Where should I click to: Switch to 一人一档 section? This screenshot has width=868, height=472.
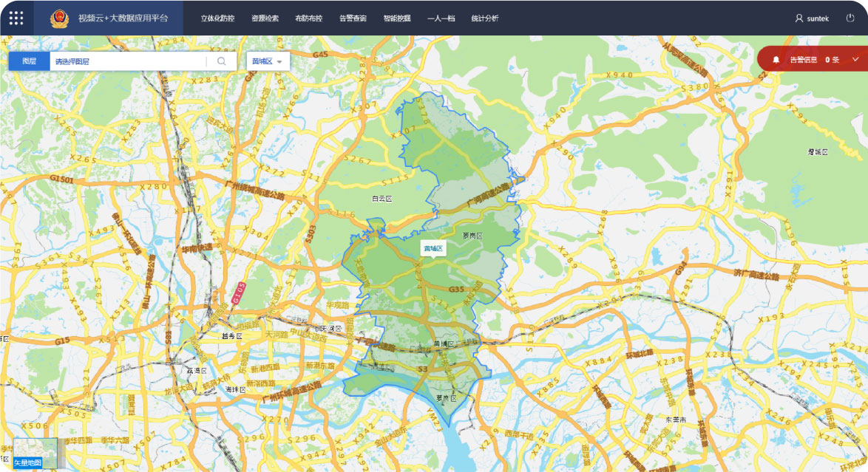[x=441, y=18]
